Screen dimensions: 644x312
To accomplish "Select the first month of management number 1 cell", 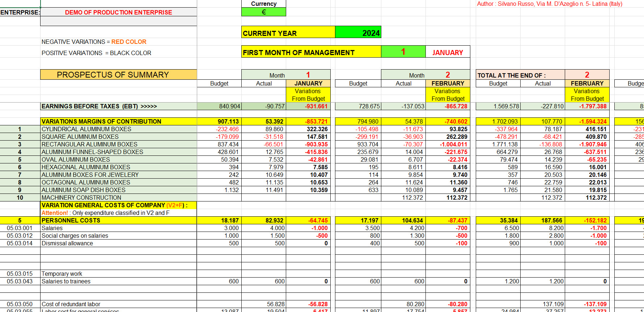I will tap(403, 52).
